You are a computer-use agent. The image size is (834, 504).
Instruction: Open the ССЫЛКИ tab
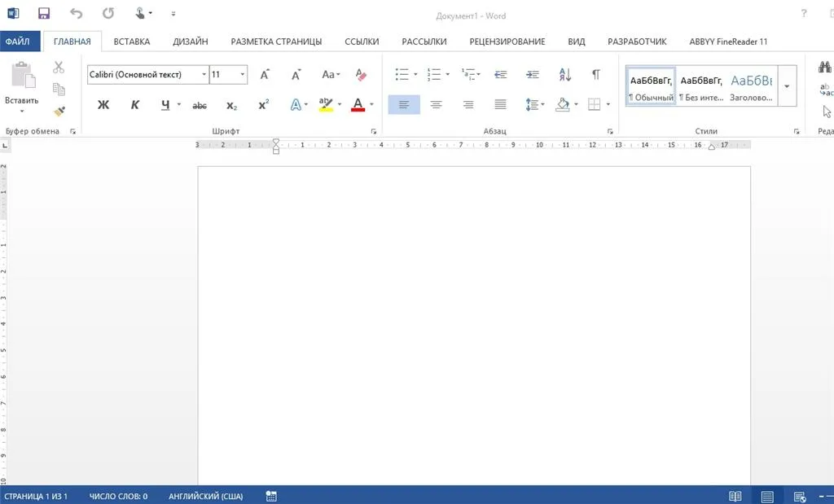point(362,42)
